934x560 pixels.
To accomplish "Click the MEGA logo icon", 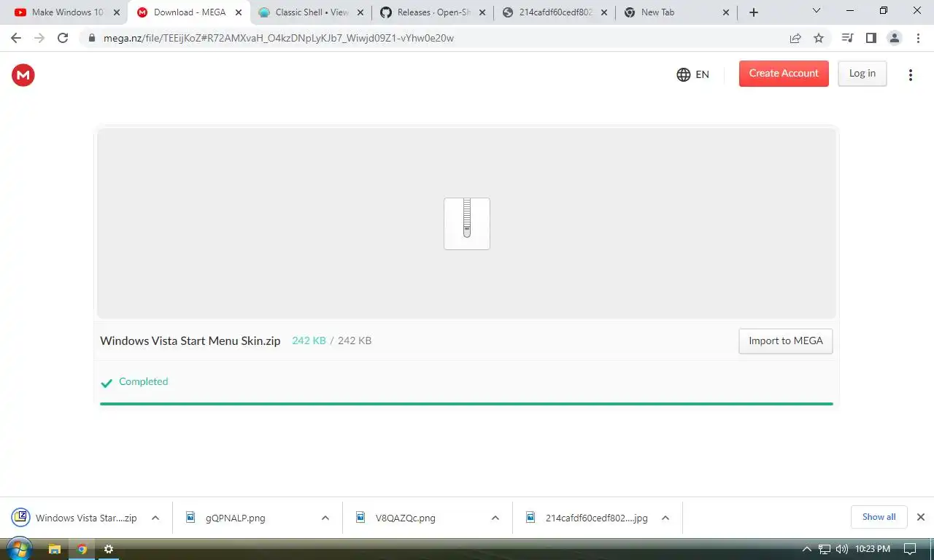I will point(23,74).
